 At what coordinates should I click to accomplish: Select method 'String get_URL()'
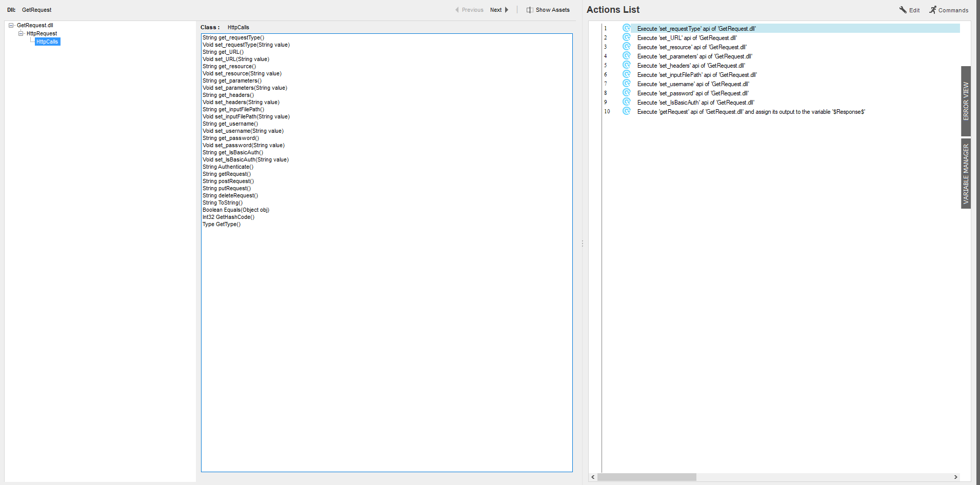(223, 52)
